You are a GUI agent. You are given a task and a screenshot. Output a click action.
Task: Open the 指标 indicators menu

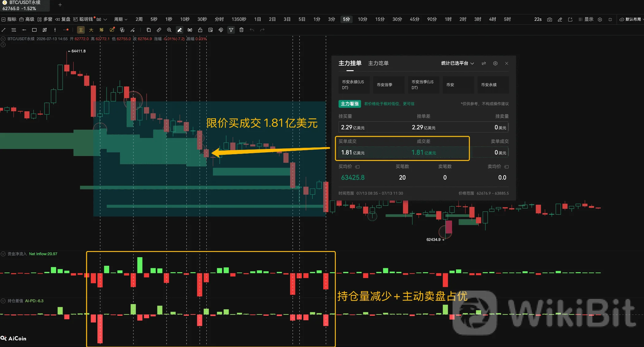click(x=9, y=19)
